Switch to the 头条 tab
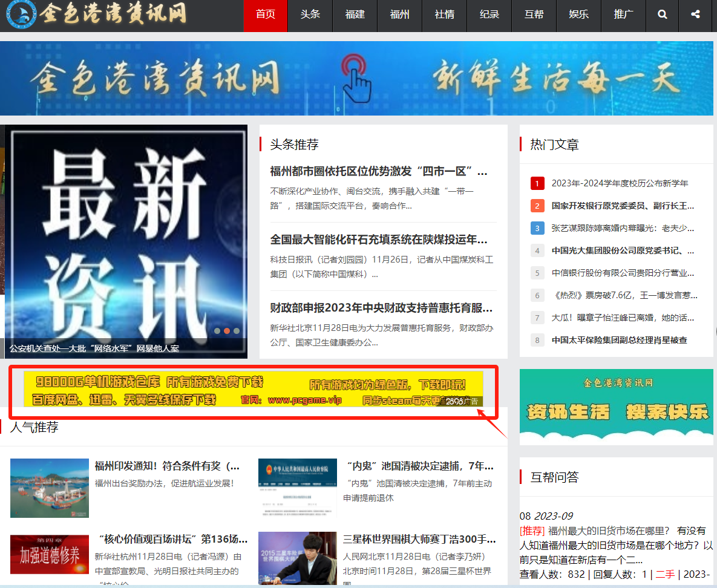 click(310, 16)
